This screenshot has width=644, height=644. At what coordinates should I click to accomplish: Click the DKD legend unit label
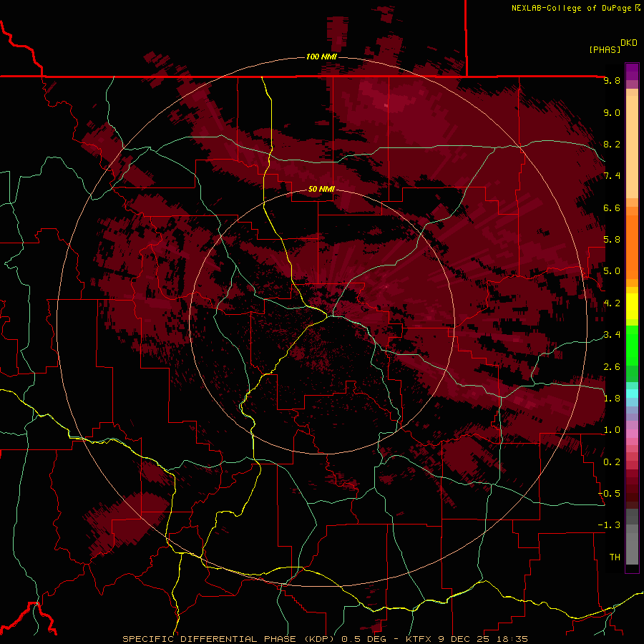pos(629,43)
